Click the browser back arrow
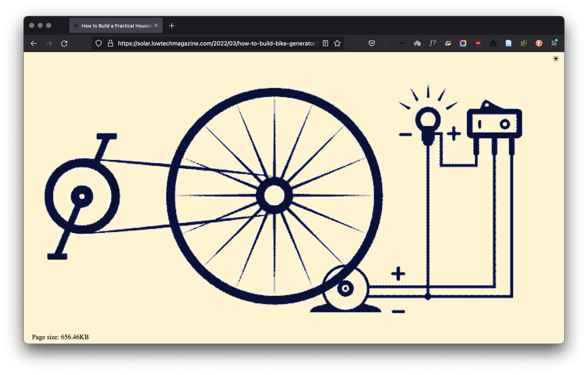This screenshot has height=375, width=588. 34,44
